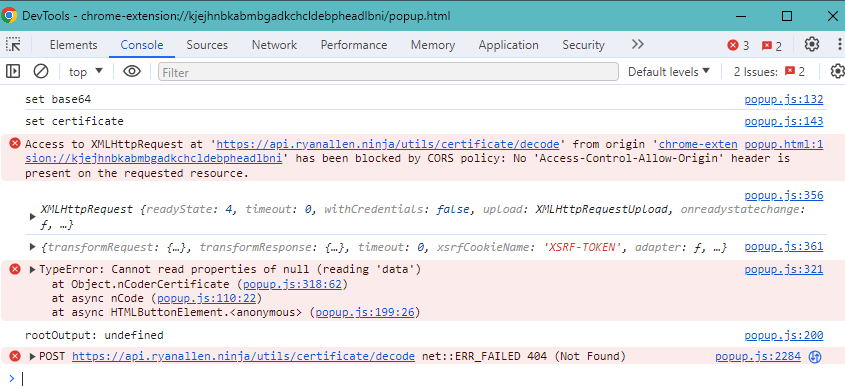Open the Sources tab

click(207, 45)
